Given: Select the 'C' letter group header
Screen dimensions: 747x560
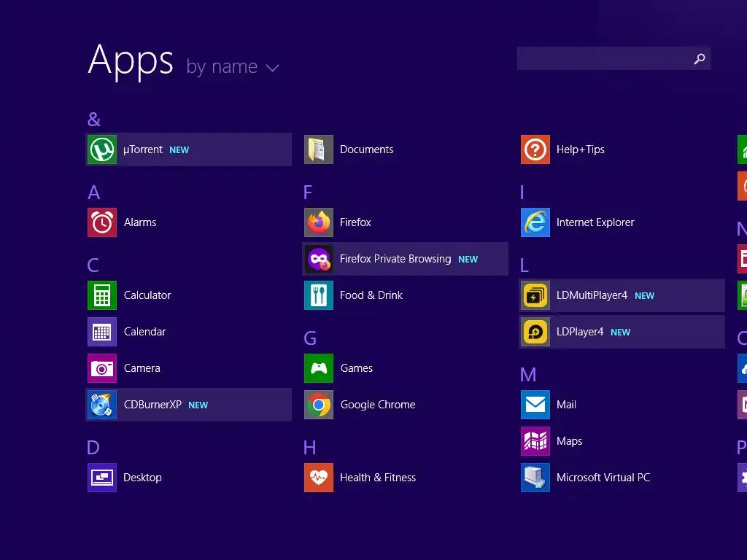Looking at the screenshot, I should click(x=93, y=265).
